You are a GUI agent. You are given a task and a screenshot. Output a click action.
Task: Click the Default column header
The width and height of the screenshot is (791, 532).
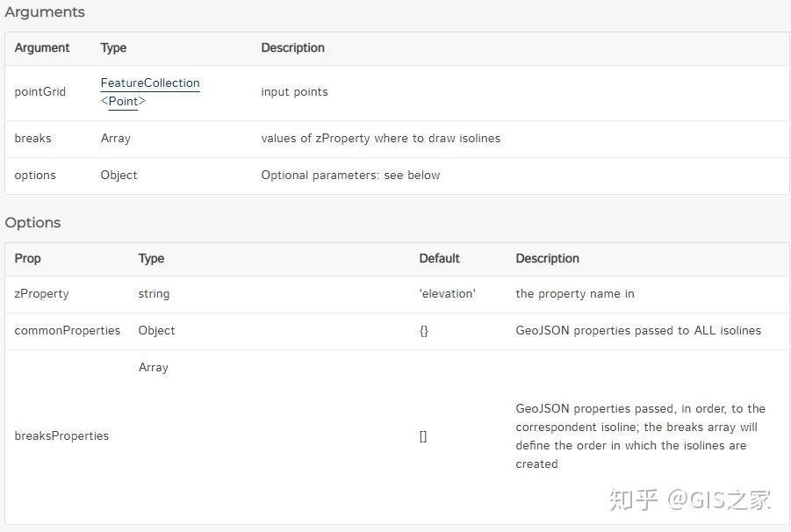click(439, 259)
